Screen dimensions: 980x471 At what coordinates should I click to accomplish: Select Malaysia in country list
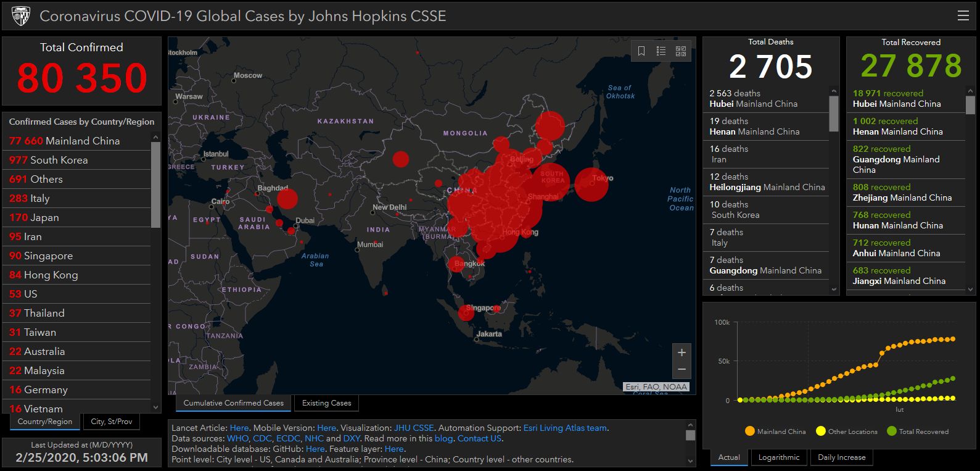(x=76, y=370)
